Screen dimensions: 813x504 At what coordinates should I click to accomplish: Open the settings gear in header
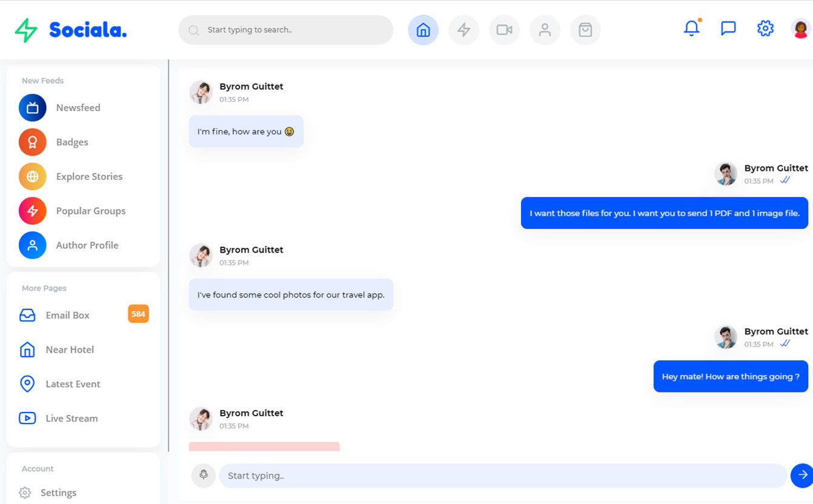click(765, 28)
